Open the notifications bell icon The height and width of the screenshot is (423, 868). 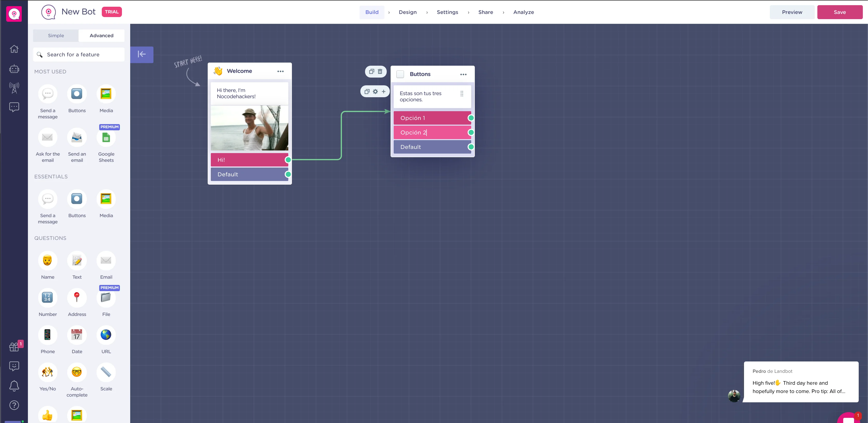coord(14,386)
